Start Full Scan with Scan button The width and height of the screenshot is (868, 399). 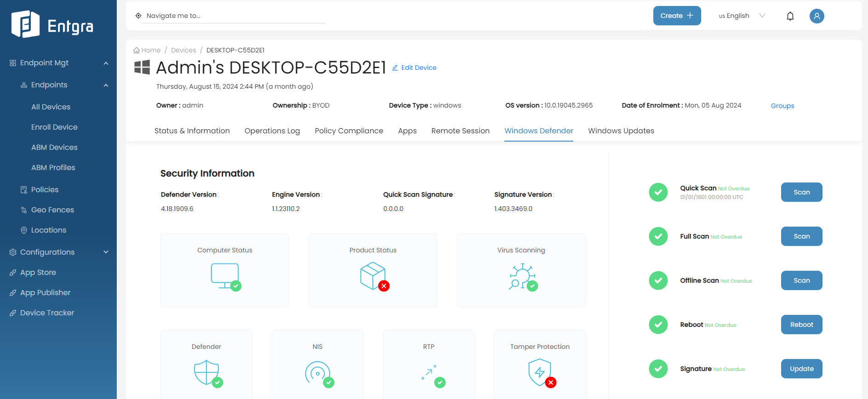click(x=801, y=236)
